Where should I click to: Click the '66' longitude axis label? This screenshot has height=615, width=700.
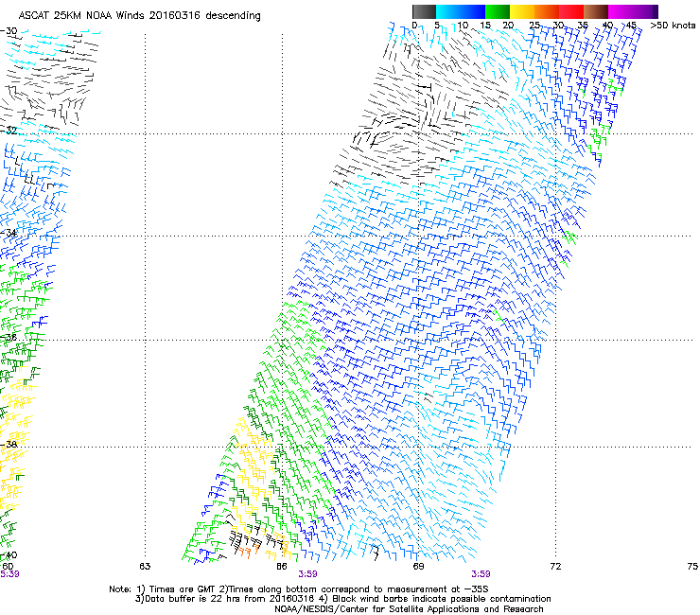pos(282,567)
